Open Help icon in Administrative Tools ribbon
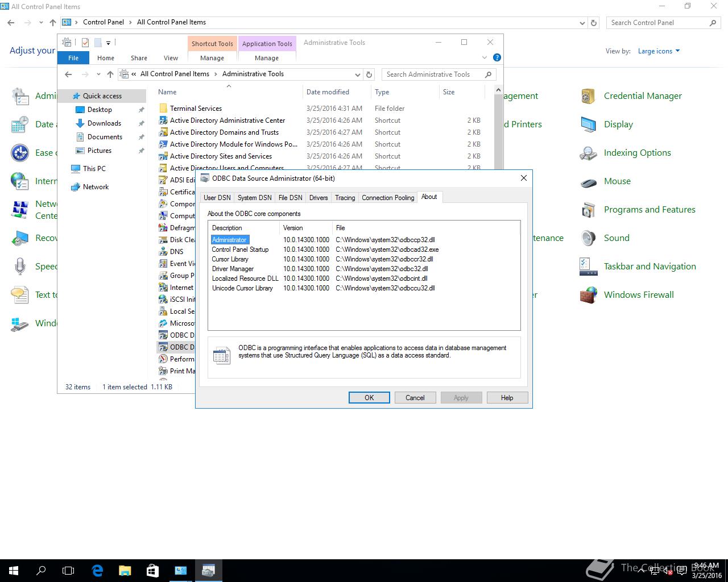Screen dimensions: 728x582 click(x=497, y=57)
